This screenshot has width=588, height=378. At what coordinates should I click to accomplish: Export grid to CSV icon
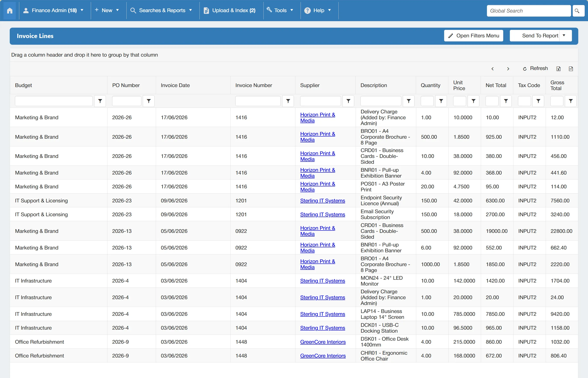pyautogui.click(x=571, y=69)
